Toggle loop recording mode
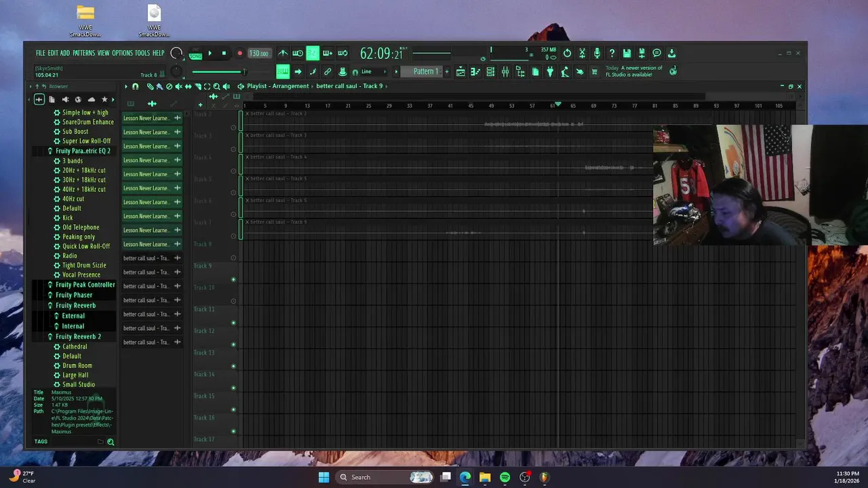 [342, 53]
